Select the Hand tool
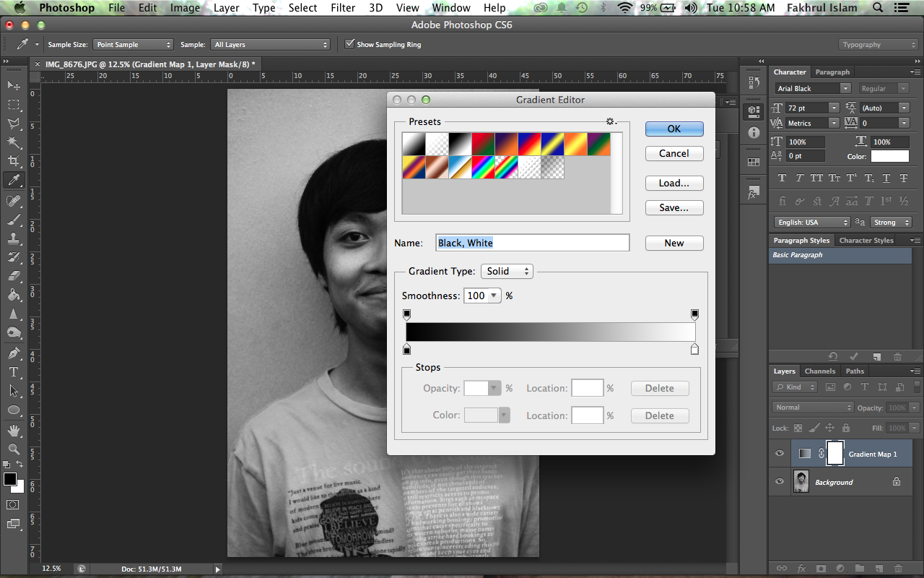The image size is (924, 578). pos(14,431)
